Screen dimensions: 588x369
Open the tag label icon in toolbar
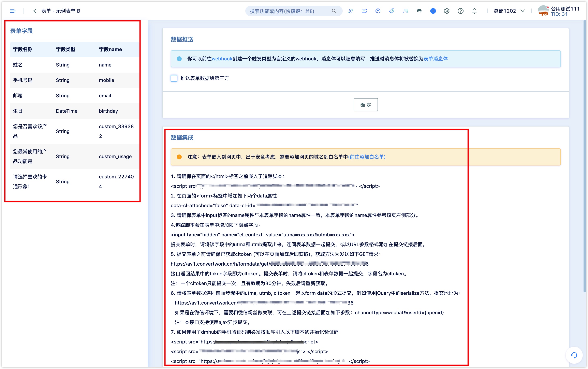(x=392, y=11)
